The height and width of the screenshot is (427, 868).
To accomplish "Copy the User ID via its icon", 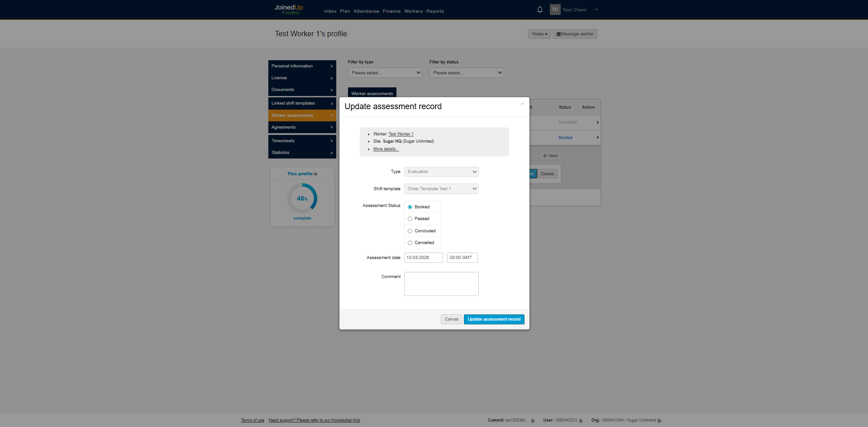I will click(x=581, y=421).
